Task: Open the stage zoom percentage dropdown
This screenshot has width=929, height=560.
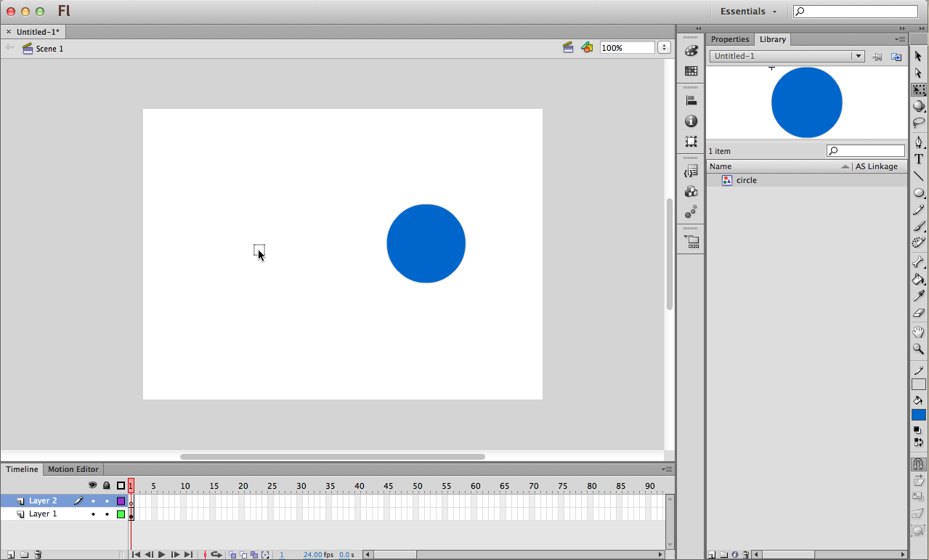Action: (x=664, y=48)
